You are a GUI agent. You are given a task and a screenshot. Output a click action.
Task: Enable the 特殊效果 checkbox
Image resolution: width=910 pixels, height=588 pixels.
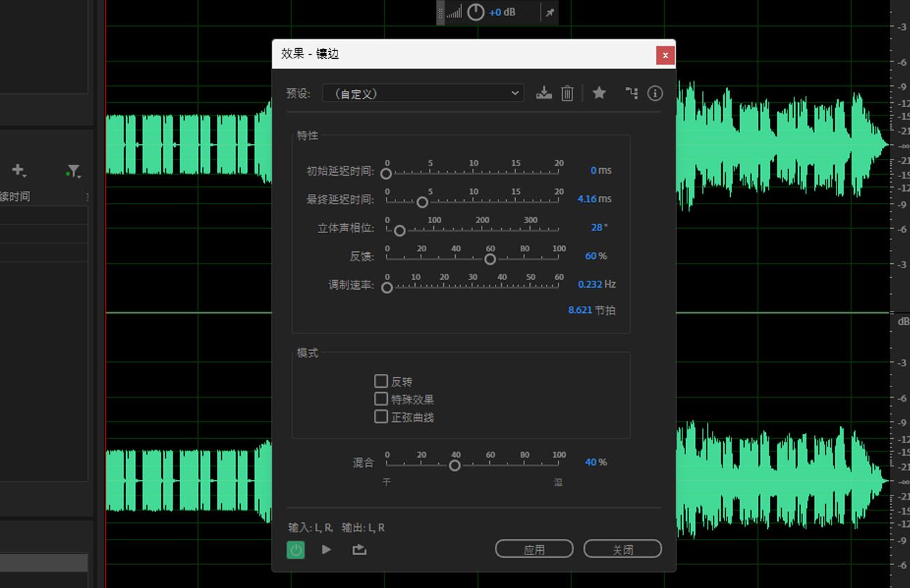tap(381, 399)
